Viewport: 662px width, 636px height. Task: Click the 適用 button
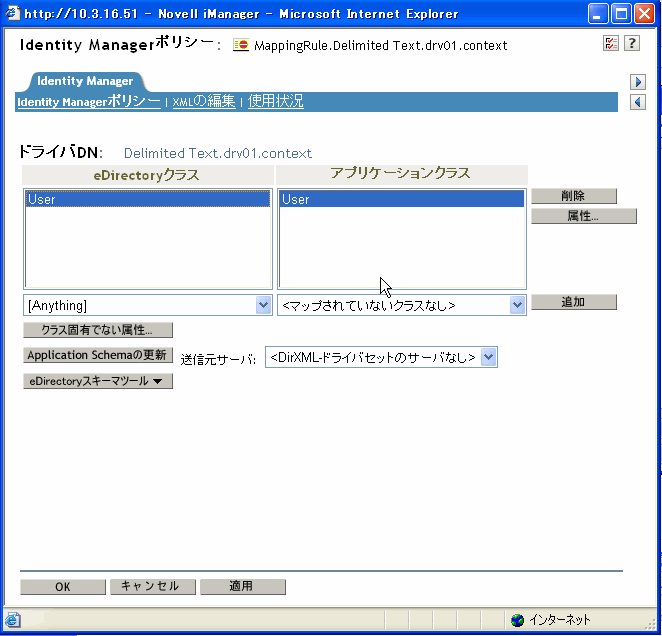coord(243,587)
